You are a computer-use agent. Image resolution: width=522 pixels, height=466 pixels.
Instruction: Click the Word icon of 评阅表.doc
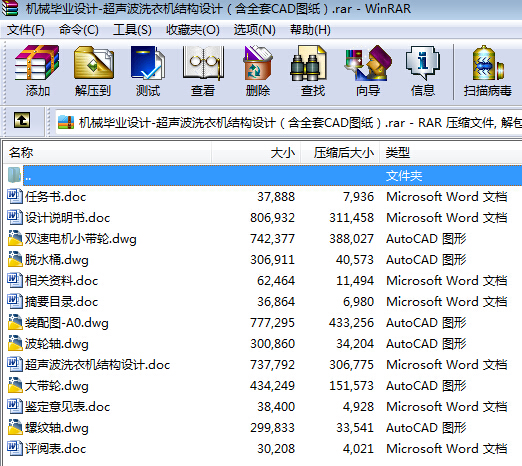15,448
